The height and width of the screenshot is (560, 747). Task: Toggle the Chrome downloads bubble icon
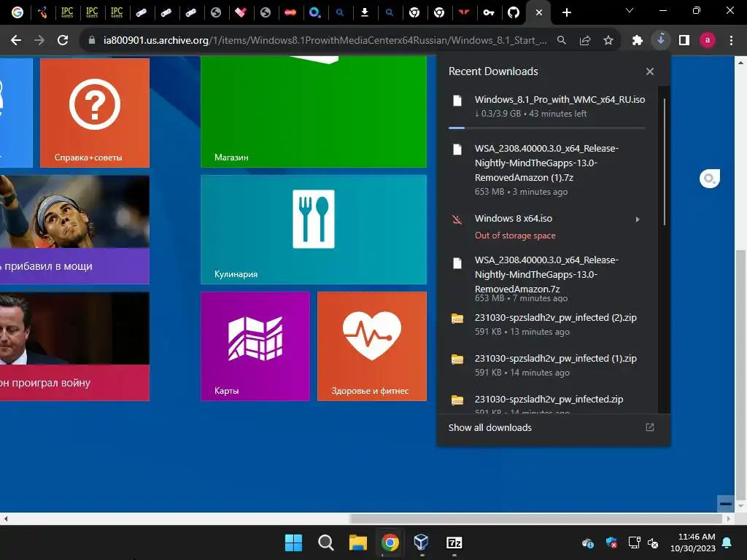[x=661, y=40]
